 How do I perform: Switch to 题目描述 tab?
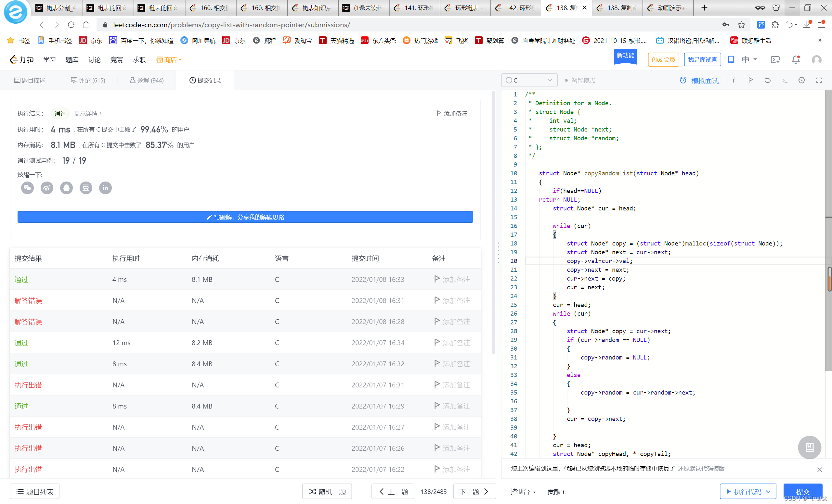(x=30, y=80)
